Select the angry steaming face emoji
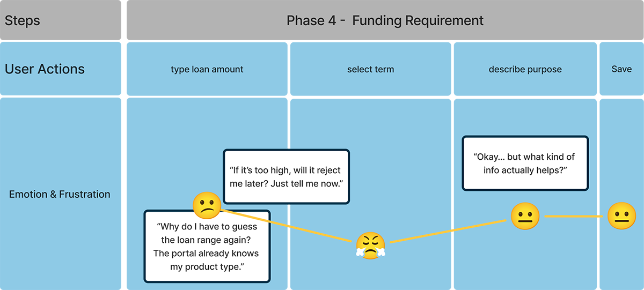This screenshot has height=290, width=644. (x=370, y=246)
